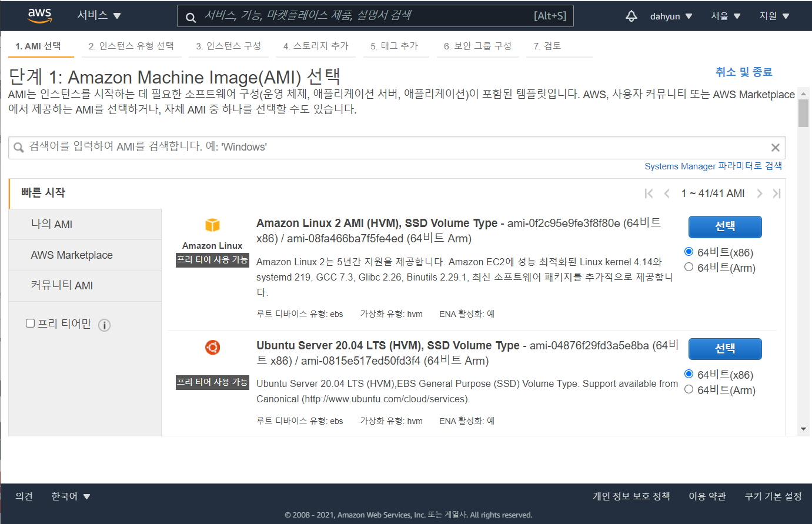Go to the first page of AMIs
812x524 pixels.
tap(649, 193)
